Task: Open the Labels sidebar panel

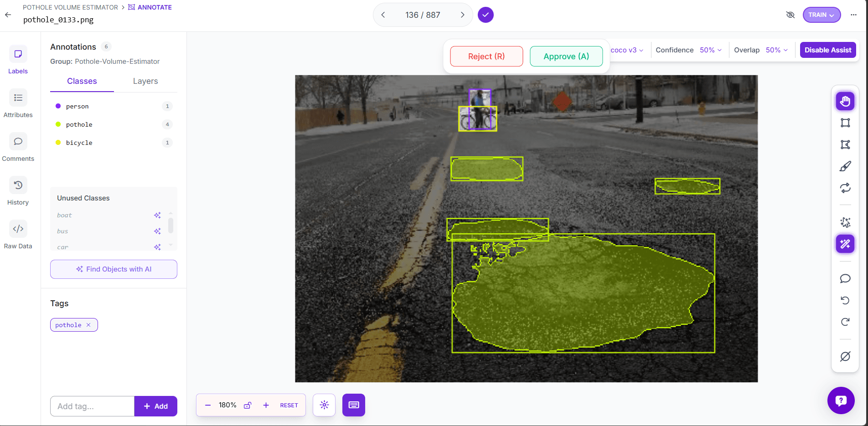Action: point(18,60)
